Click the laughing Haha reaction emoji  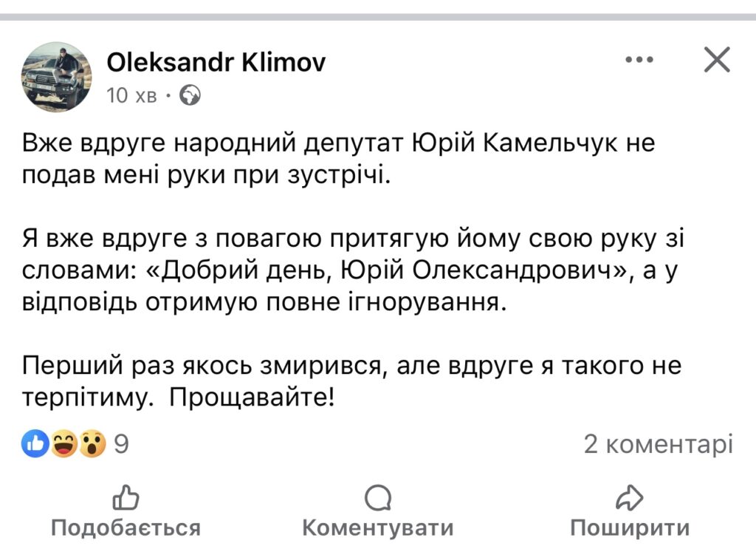pyautogui.click(x=65, y=444)
